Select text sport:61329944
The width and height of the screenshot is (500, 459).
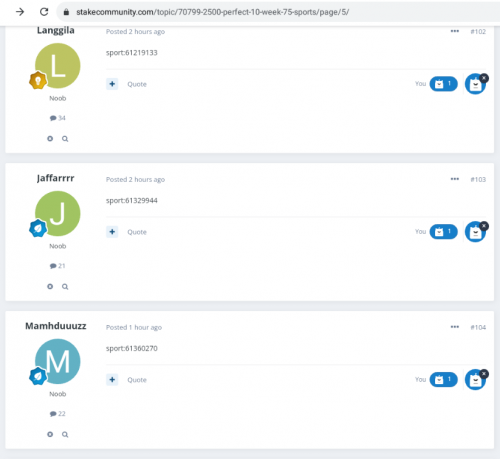(x=132, y=201)
